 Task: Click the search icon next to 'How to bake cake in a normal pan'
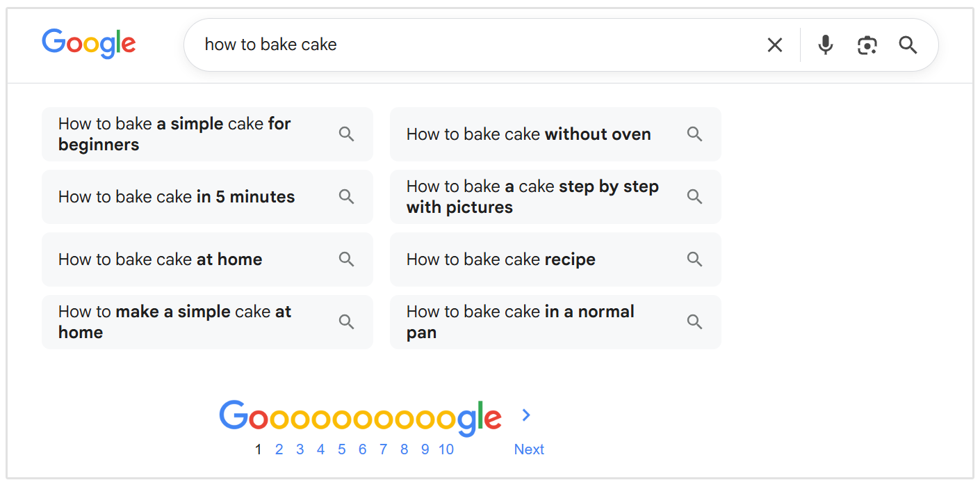point(694,321)
